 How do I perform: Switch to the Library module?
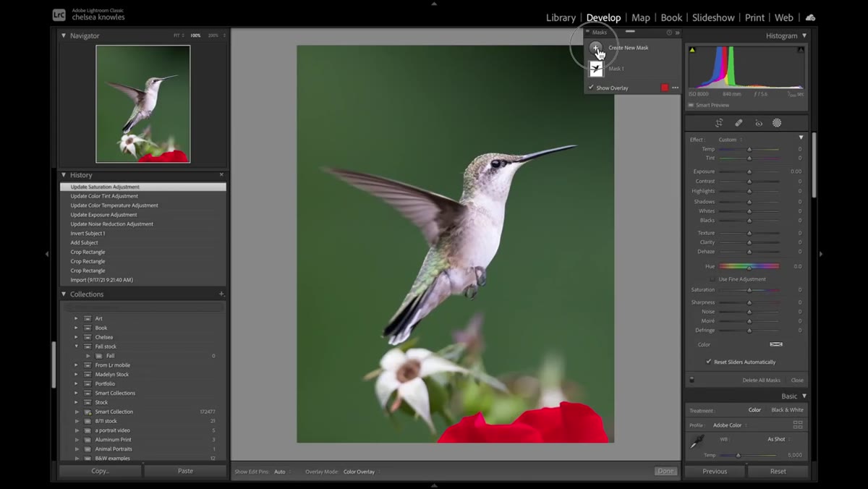click(561, 17)
